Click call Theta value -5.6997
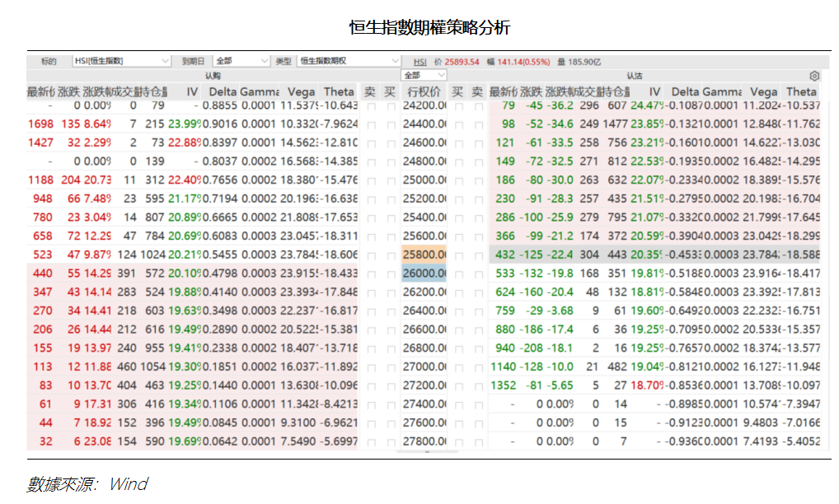 click(338, 441)
